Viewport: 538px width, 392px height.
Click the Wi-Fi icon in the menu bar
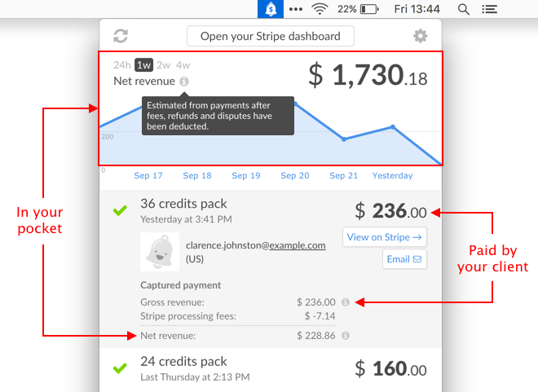point(320,9)
